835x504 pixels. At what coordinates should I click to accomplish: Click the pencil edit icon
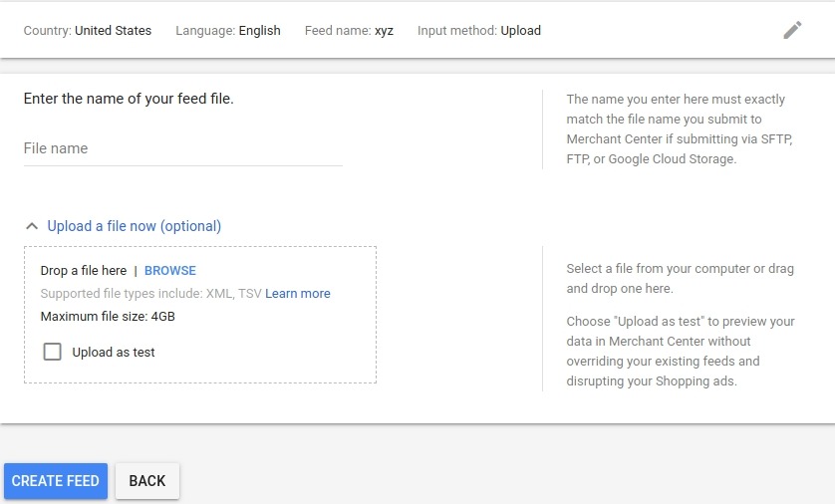click(x=792, y=30)
